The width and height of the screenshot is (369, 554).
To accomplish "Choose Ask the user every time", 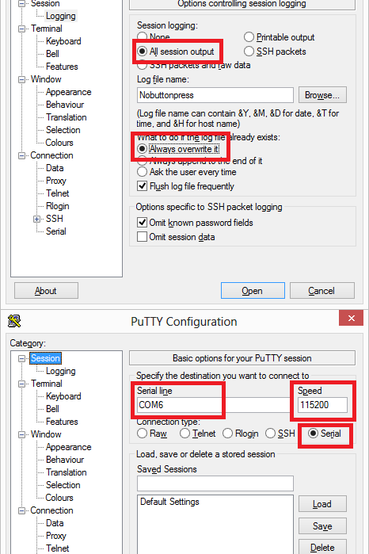I will click(142, 172).
